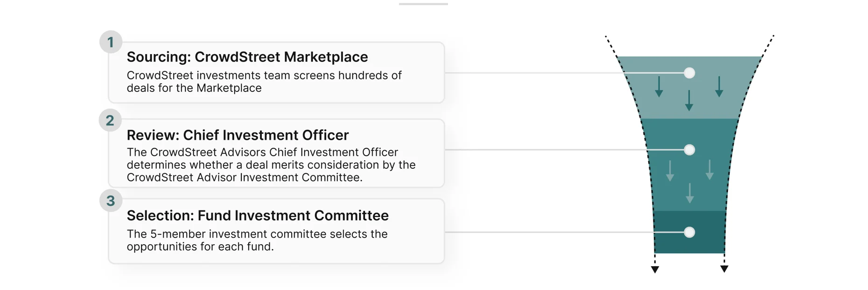Click the Chief Investment Officer description paragraph
868x290 pixels.
point(271,165)
